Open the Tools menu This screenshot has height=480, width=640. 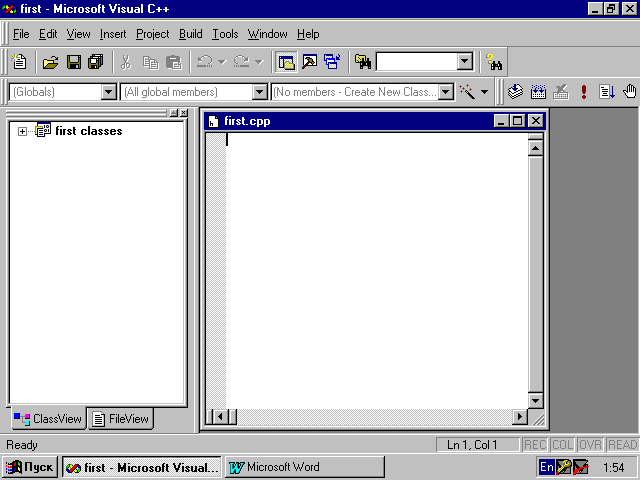coord(225,34)
